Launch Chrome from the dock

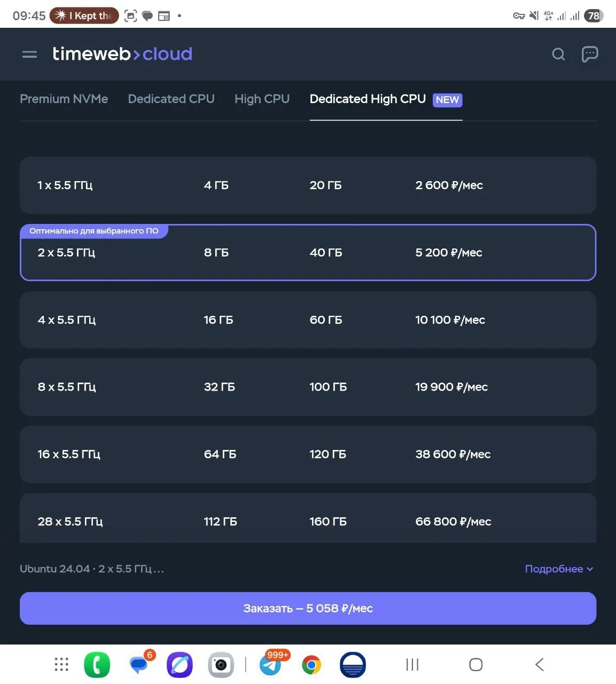(x=311, y=665)
